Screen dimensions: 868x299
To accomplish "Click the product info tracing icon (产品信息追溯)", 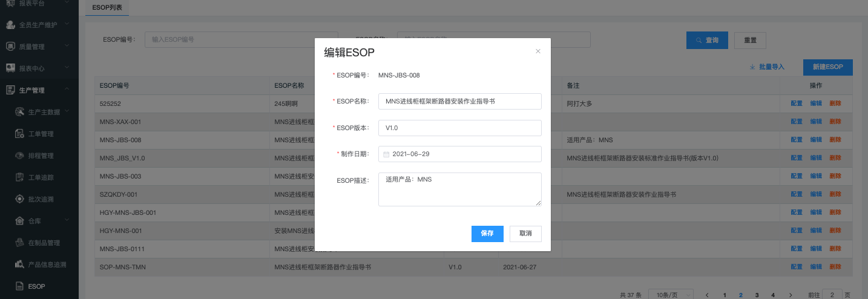I will (19, 264).
